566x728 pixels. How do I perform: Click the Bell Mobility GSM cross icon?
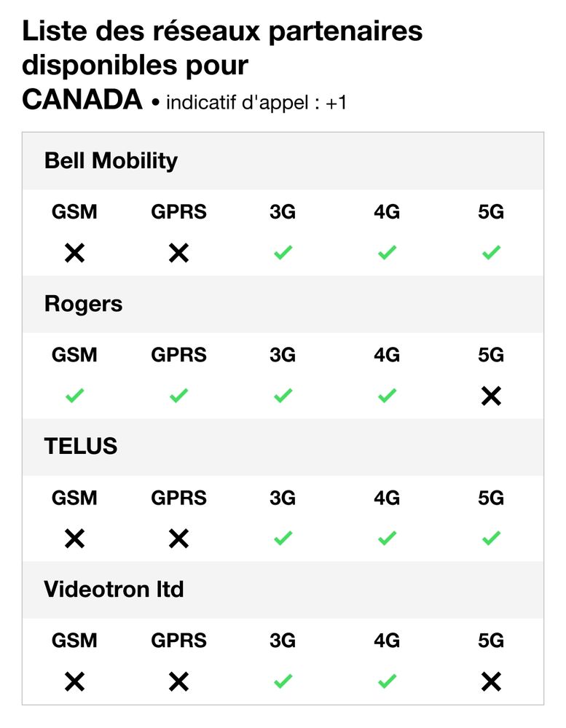click(x=74, y=254)
